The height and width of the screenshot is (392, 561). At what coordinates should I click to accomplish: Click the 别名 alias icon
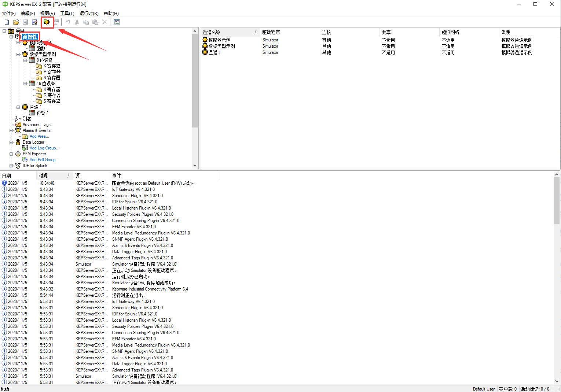coord(18,119)
